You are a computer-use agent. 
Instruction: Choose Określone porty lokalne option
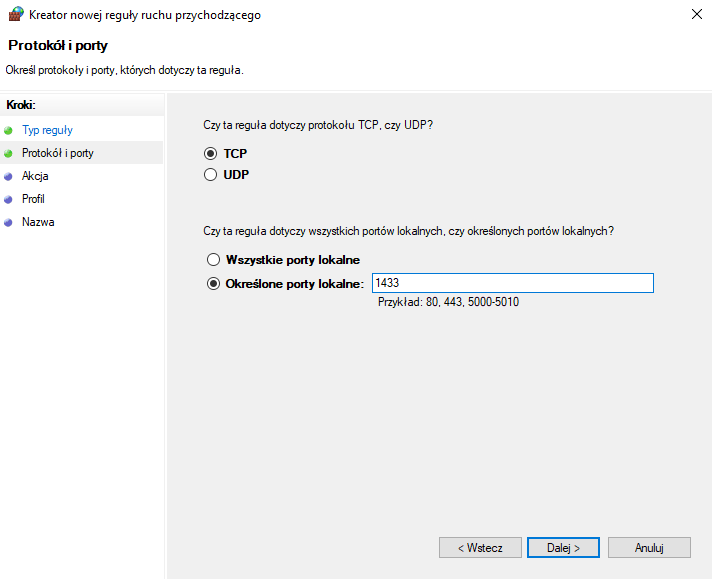[213, 284]
